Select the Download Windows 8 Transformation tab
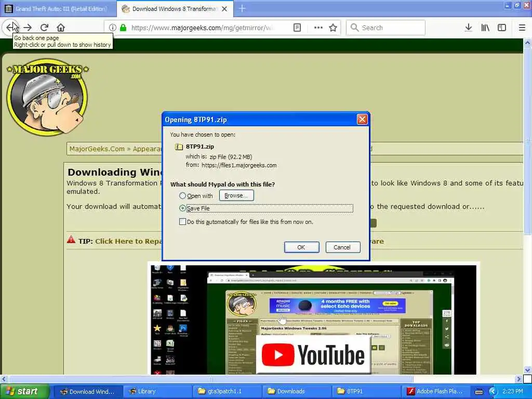This screenshot has width=532, height=399. pyautogui.click(x=175, y=9)
